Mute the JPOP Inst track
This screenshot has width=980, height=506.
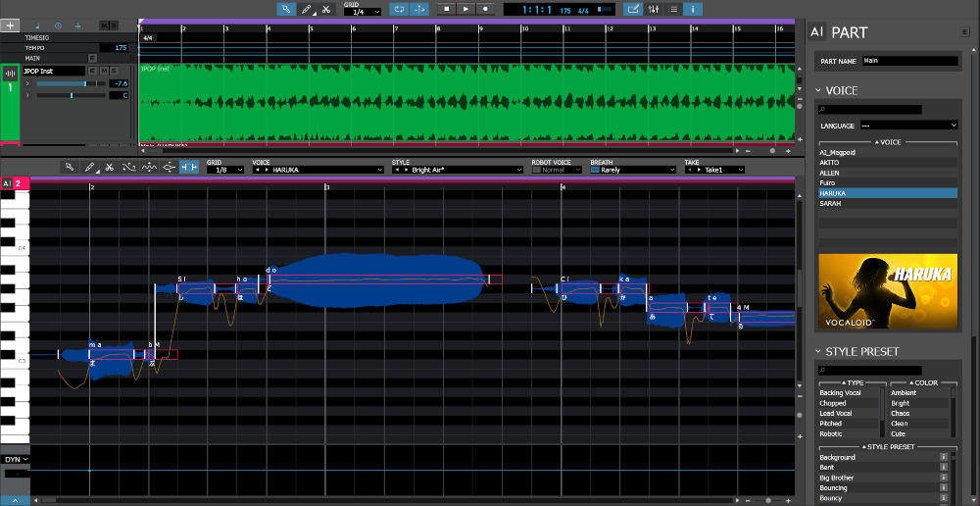(102, 71)
